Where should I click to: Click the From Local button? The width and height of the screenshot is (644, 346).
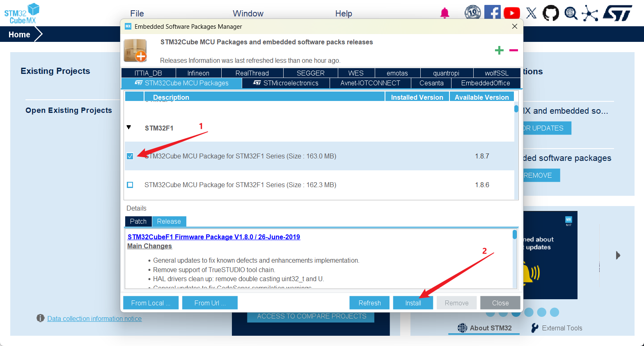click(x=151, y=303)
